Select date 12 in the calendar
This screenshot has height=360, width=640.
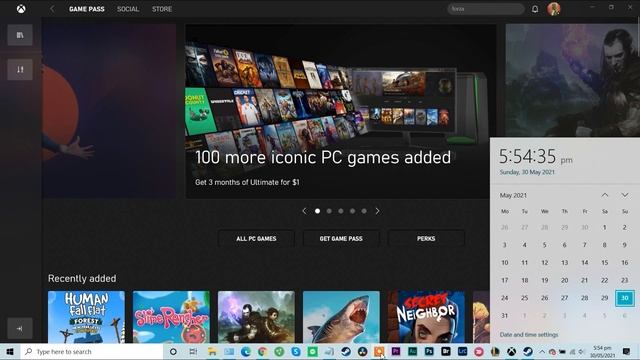544,263
